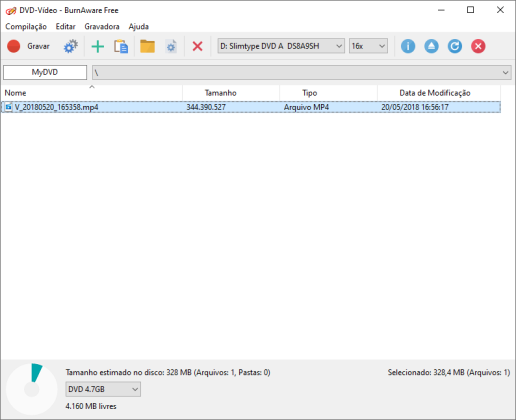Create new folder with folder icon

tap(147, 46)
